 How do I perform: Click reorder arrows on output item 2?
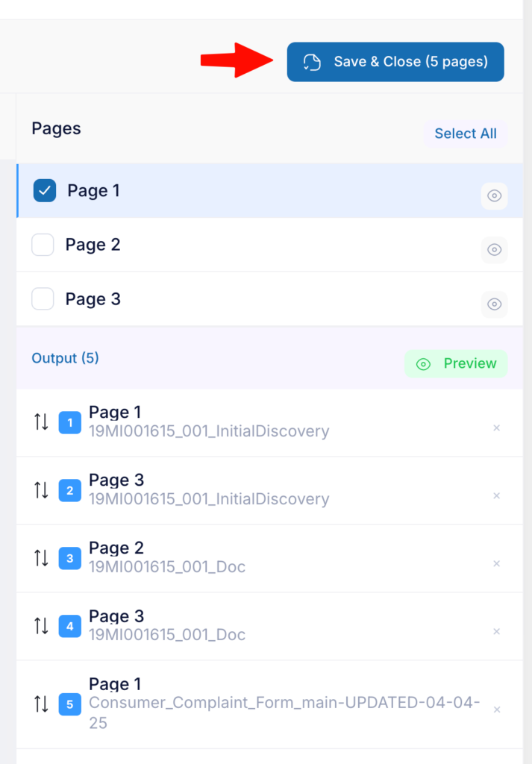coord(41,490)
